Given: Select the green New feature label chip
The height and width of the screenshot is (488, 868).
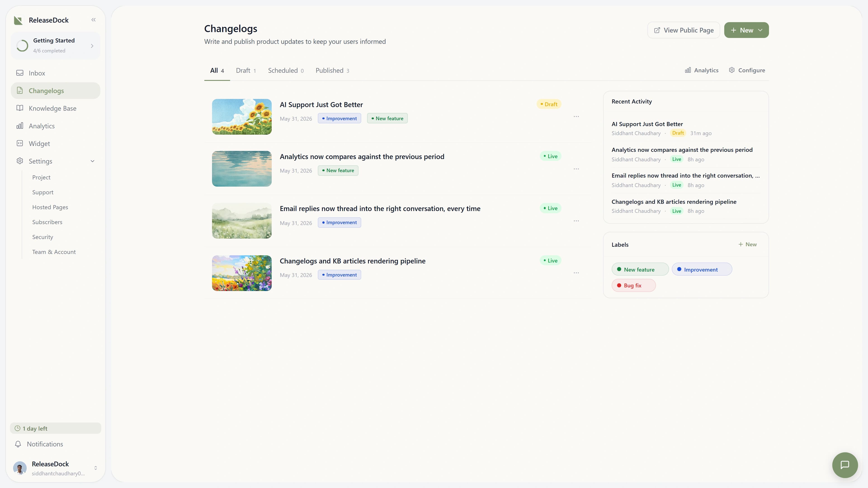Looking at the screenshot, I should coord(640,270).
